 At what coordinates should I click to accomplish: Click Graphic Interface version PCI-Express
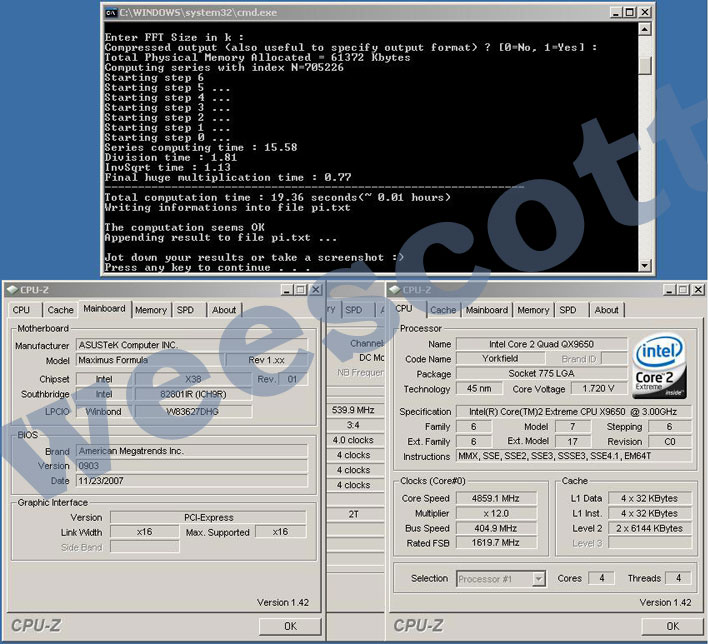point(208,517)
